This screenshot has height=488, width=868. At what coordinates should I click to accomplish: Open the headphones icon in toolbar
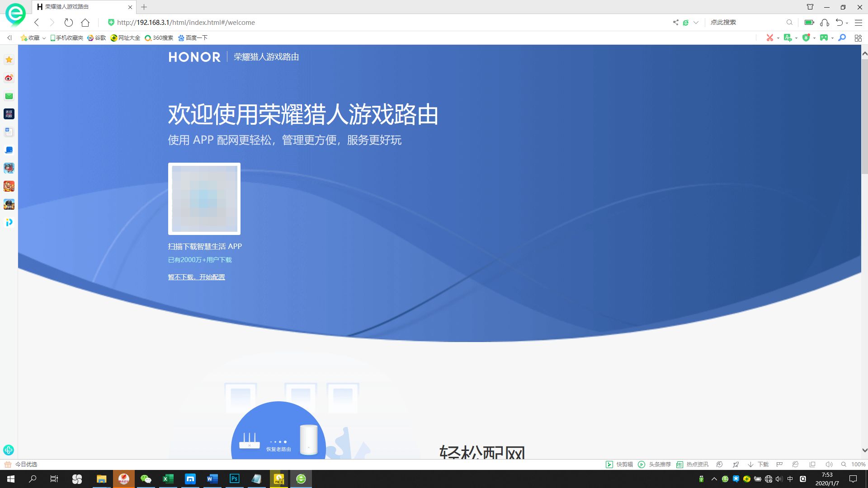point(825,23)
